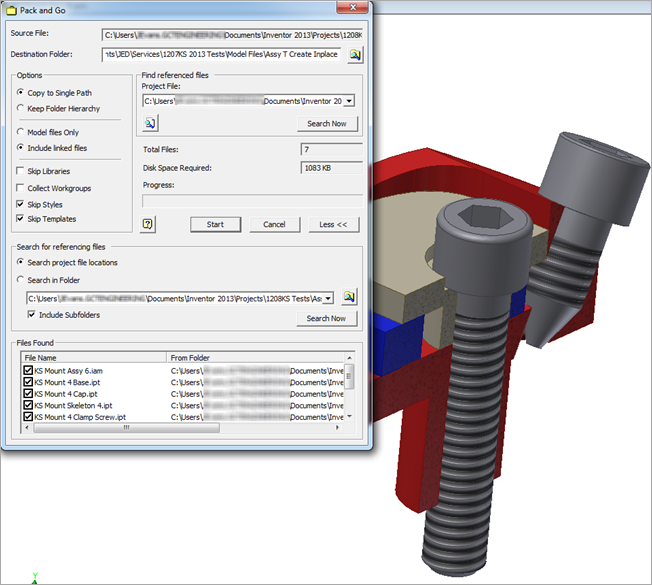This screenshot has height=585, width=652.
Task: Select Search project file locations radio
Action: click(20, 262)
